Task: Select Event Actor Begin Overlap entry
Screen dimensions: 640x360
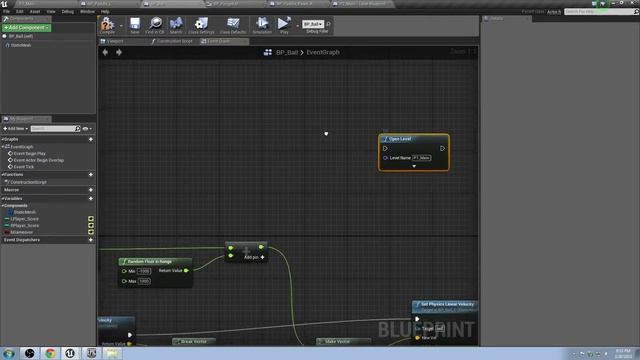Action: pos(38,160)
